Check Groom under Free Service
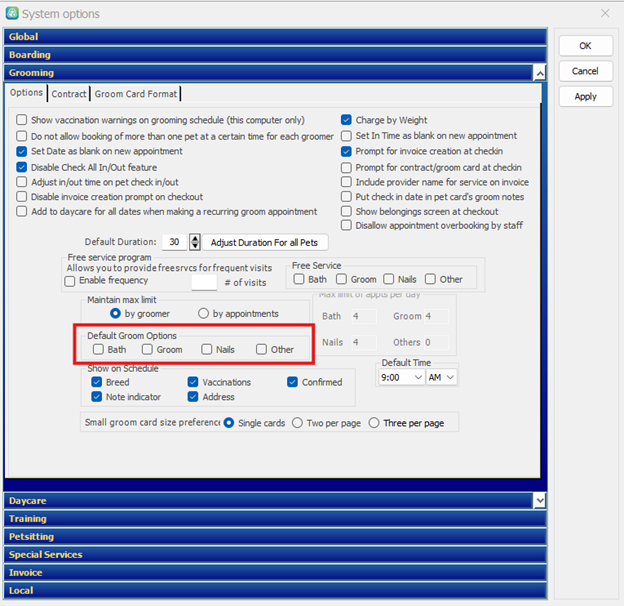Image resolution: width=624 pixels, height=606 pixels. coord(341,279)
